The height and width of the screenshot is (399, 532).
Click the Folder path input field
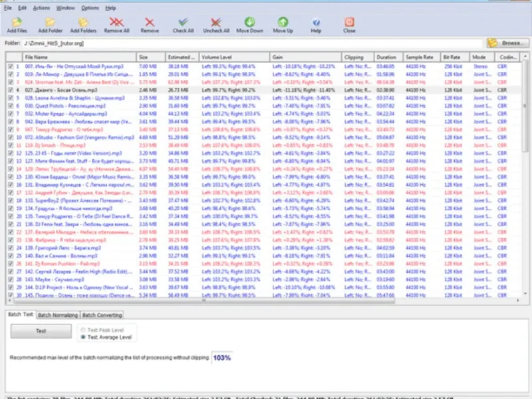[252, 43]
